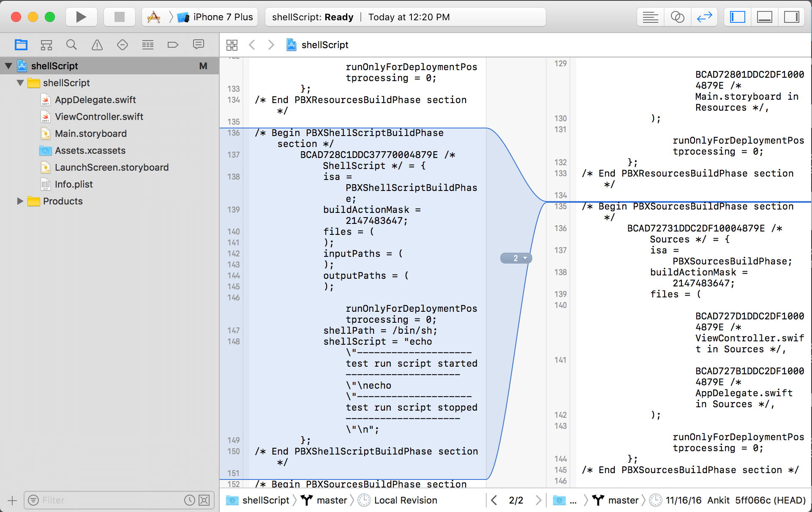
Task: Show the Utilities panel toggle
Action: [792, 17]
